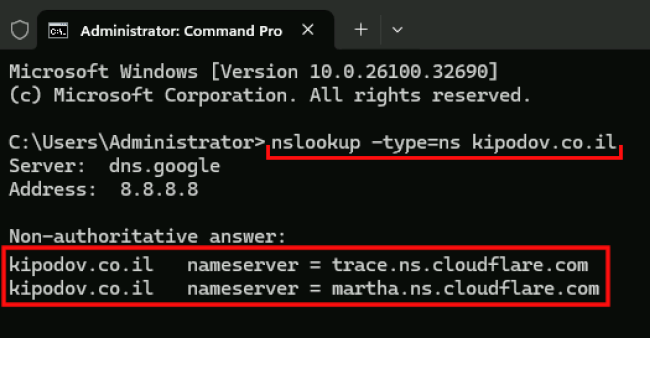The height and width of the screenshot is (368, 650).
Task: Click trace.ns.cloudflare.com nameserver entry
Action: pos(298,265)
